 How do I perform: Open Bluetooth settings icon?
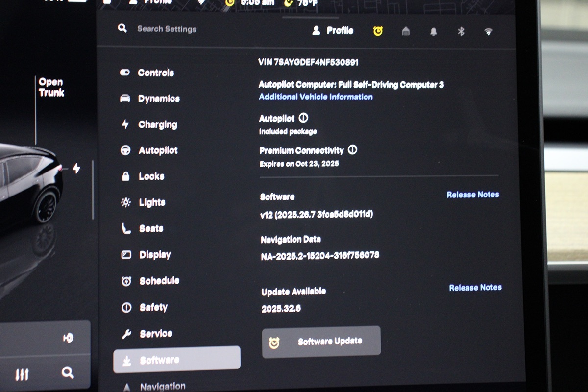[461, 32]
